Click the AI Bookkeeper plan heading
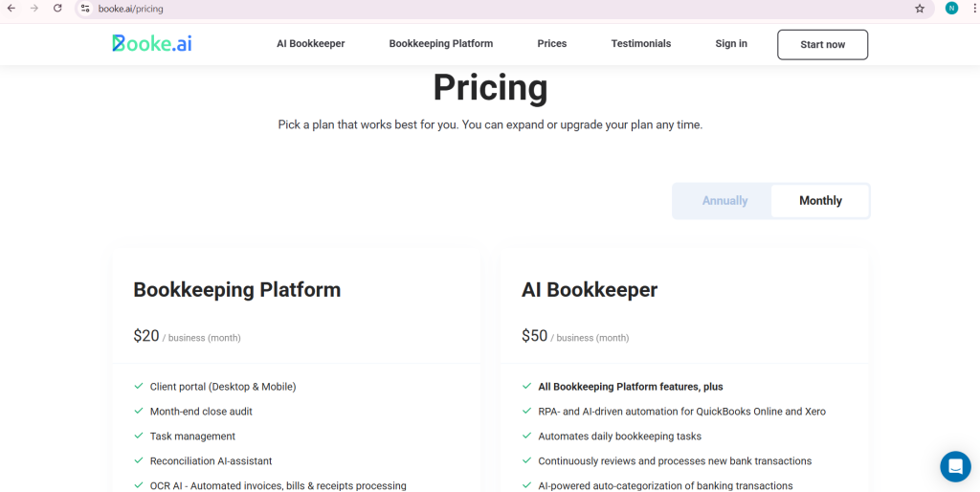Viewport: 980px width, 492px height. click(589, 290)
